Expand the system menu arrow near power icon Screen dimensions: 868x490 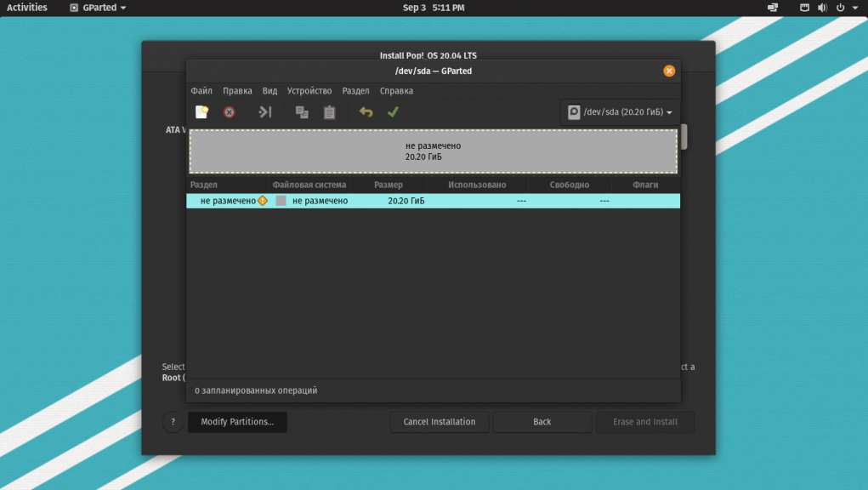pyautogui.click(x=855, y=8)
